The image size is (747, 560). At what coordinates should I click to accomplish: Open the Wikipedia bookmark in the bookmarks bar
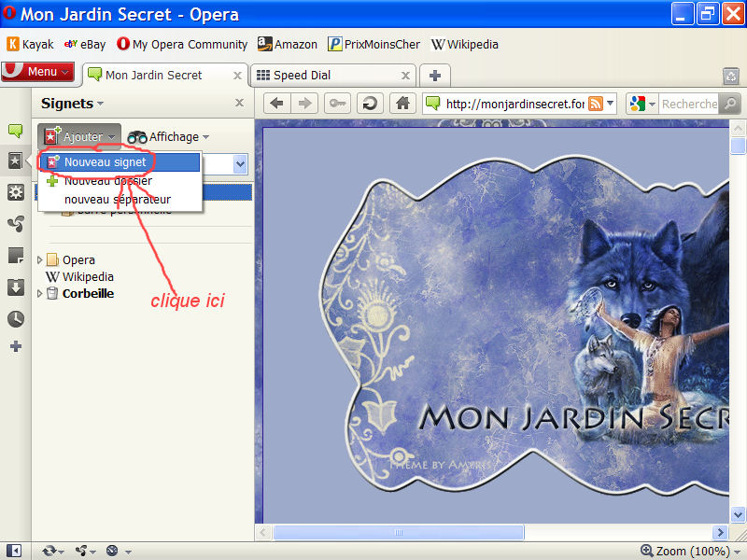pyautogui.click(x=464, y=44)
